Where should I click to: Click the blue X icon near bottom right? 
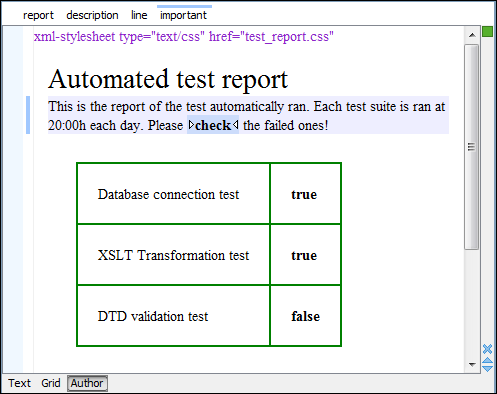tap(487, 349)
